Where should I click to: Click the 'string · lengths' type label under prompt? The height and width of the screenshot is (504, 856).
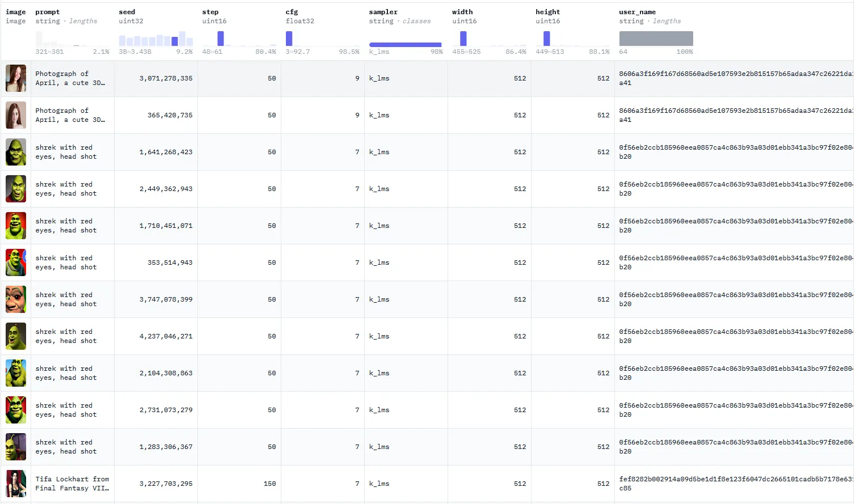pyautogui.click(x=66, y=21)
